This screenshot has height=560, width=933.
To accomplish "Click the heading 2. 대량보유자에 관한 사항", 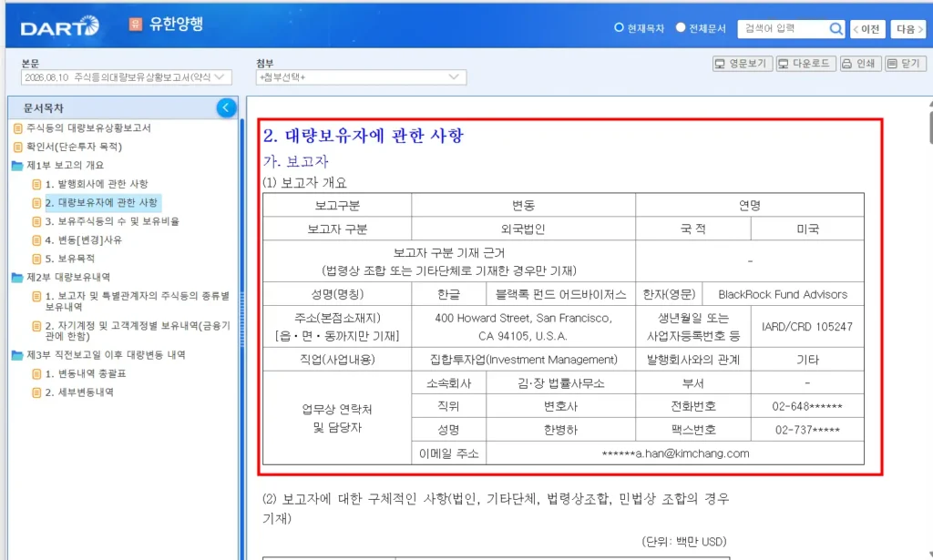I will click(x=363, y=136).
